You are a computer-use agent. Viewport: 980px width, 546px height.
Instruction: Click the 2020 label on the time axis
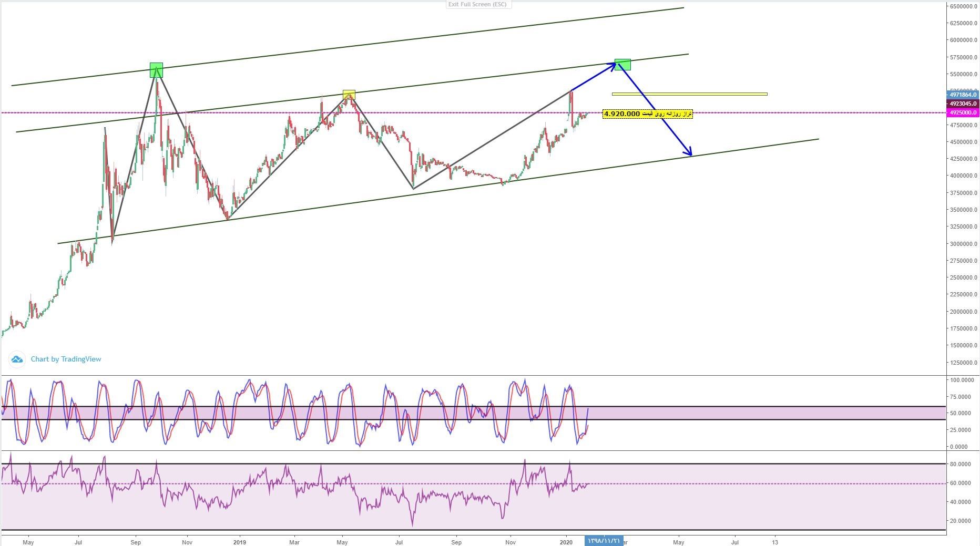click(566, 542)
